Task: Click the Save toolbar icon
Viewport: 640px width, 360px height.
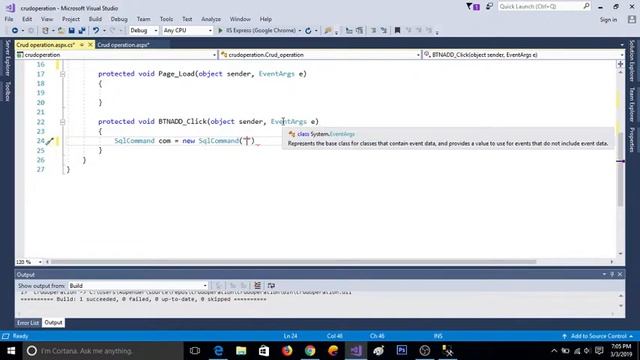Action: click(x=71, y=31)
